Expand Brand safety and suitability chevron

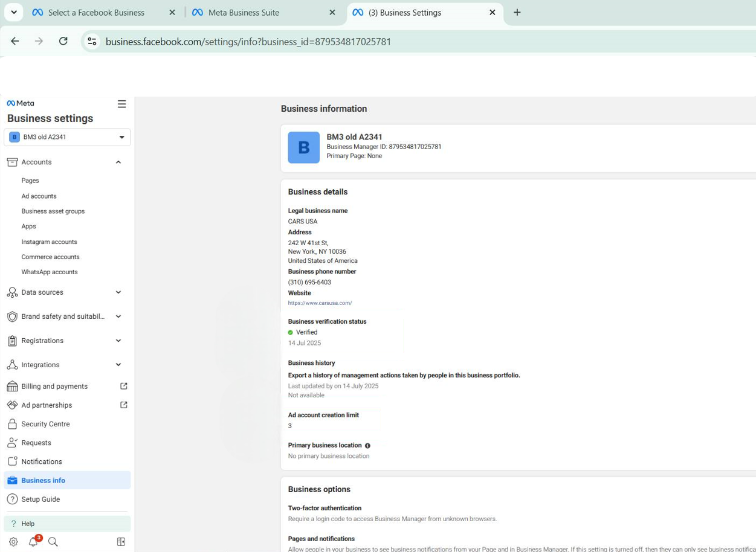118,316
